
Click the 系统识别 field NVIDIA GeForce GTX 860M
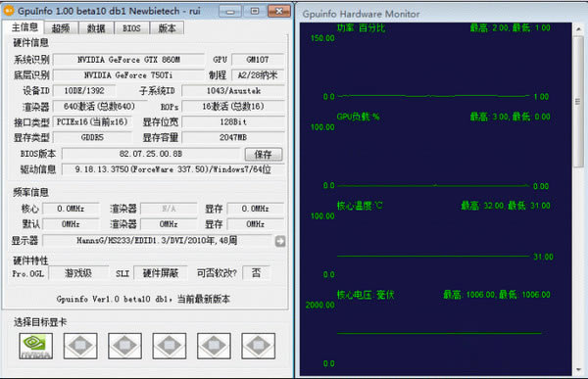pos(128,60)
